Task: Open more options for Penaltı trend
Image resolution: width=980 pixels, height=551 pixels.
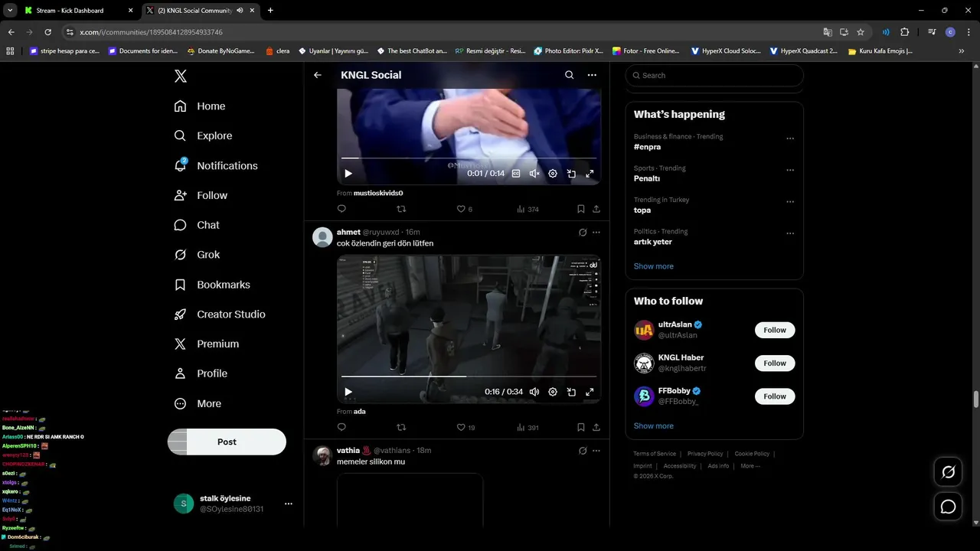Action: 790,171
